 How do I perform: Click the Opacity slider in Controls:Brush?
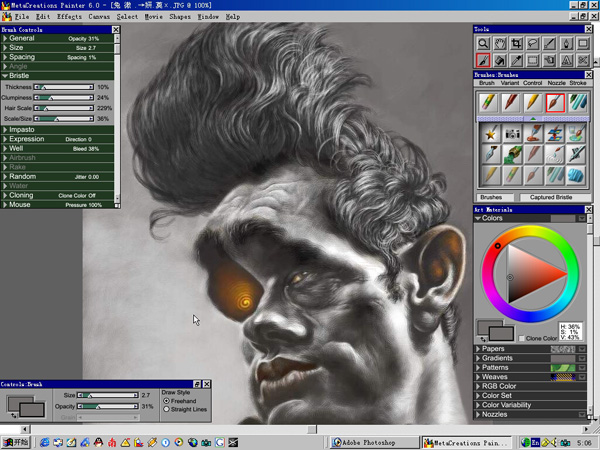108,406
